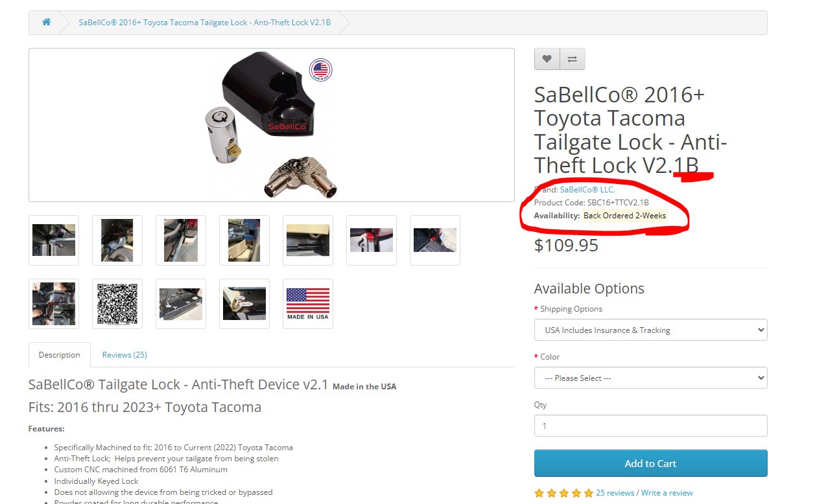
Task: Open the QR code thumbnail
Action: click(x=117, y=304)
